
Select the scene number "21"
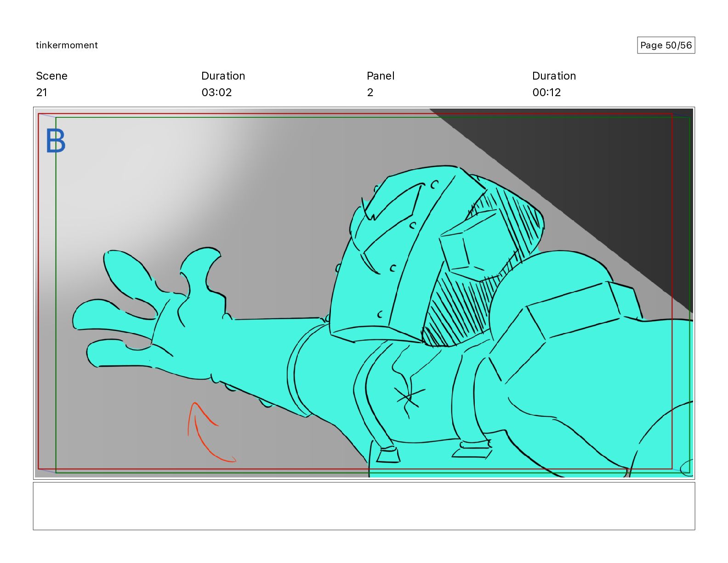pyautogui.click(x=41, y=92)
